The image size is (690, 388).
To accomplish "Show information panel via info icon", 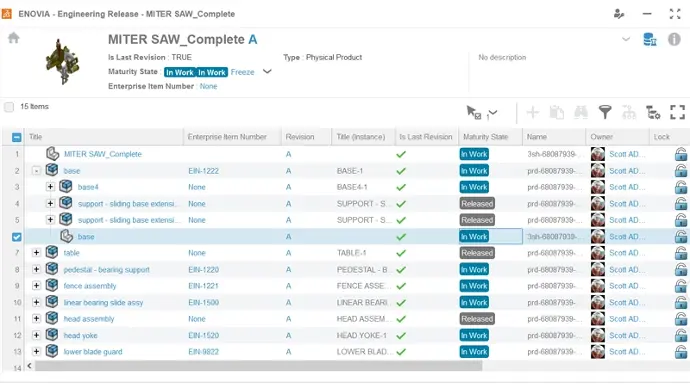I will (x=674, y=40).
